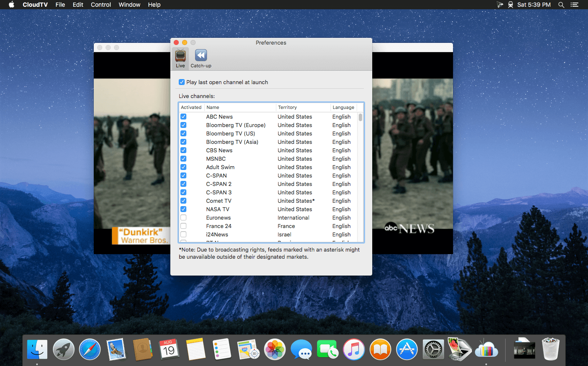Open Contacts from the Dock

click(143, 349)
